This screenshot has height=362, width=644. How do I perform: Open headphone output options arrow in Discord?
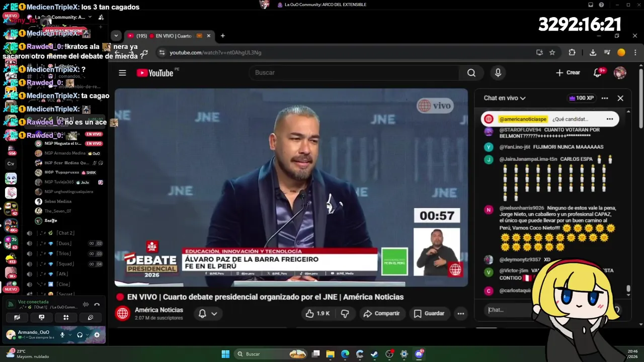point(87,335)
